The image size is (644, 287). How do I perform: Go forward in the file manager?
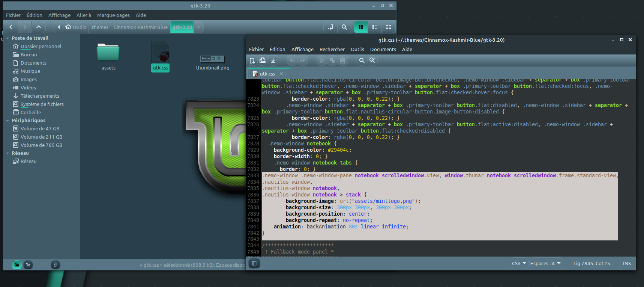tap(24, 27)
